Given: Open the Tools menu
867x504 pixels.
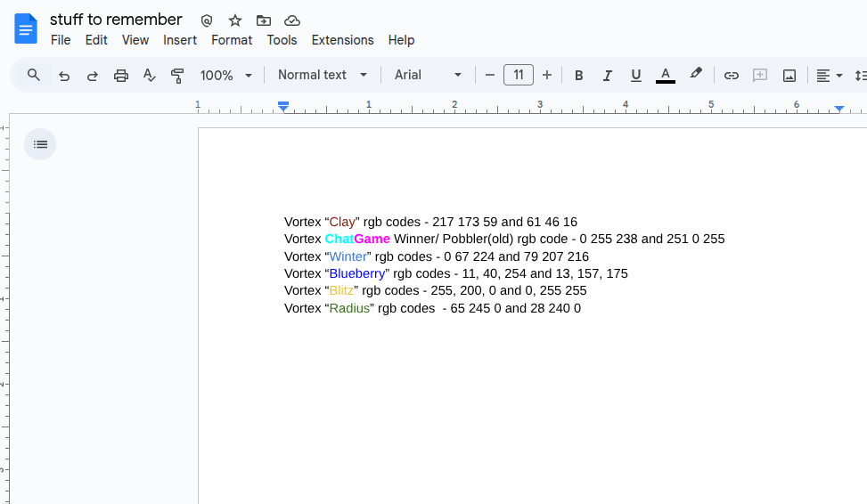Looking at the screenshot, I should coord(282,40).
